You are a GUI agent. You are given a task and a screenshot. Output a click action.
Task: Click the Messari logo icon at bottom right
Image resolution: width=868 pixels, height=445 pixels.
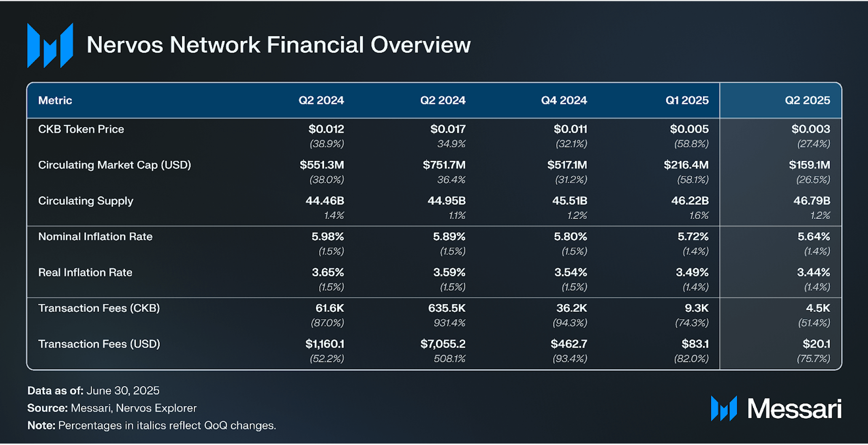point(724,409)
